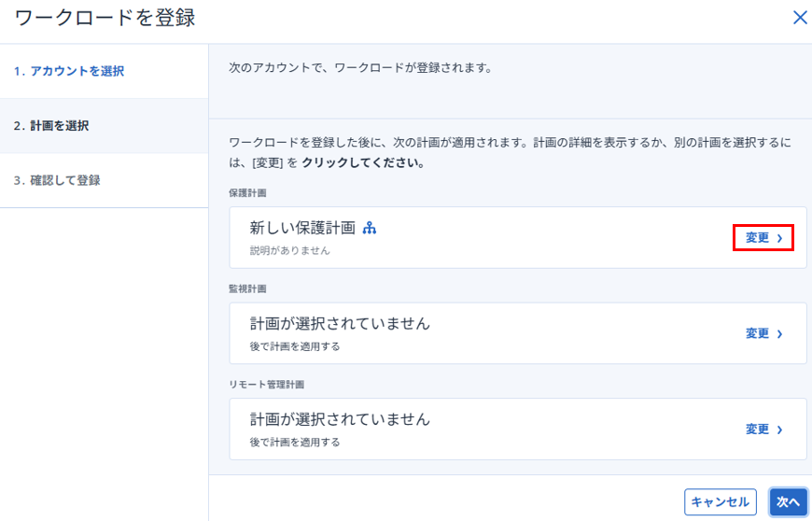This screenshot has height=521, width=812.
Task: Click the 保護計画 section label
Action: [247, 192]
